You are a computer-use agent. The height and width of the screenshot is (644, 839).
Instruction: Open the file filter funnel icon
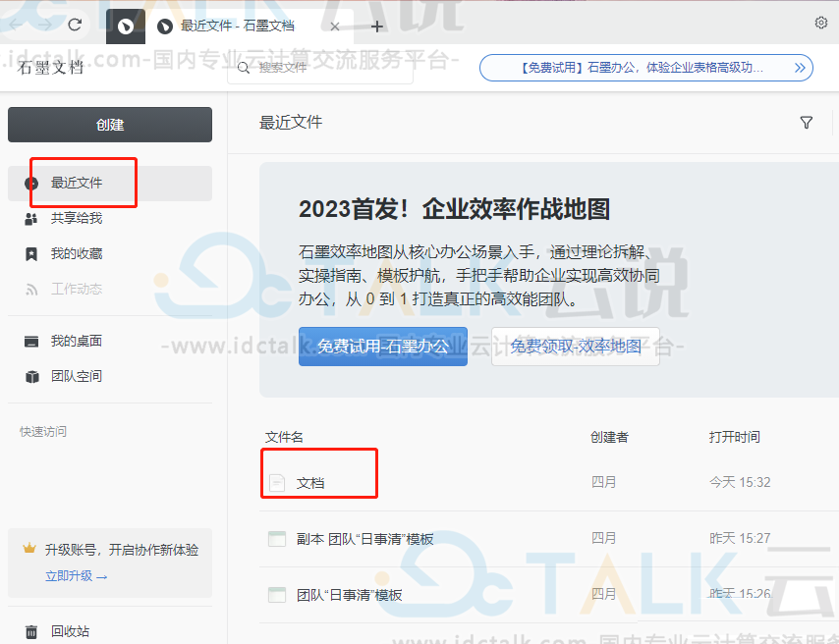[806, 123]
